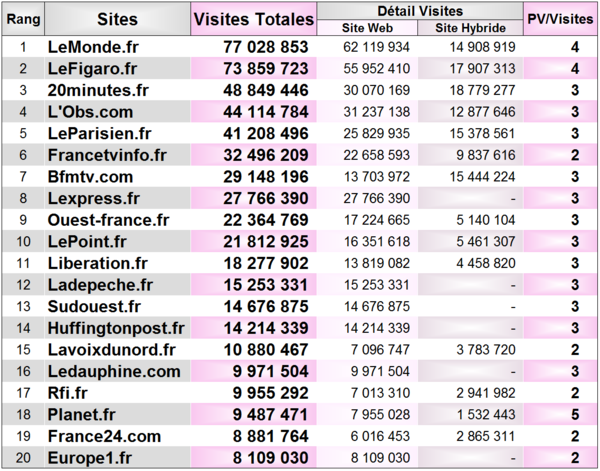The image size is (600, 471).
Task: Click the Francetvinfo.fr site name
Action: [x=107, y=155]
